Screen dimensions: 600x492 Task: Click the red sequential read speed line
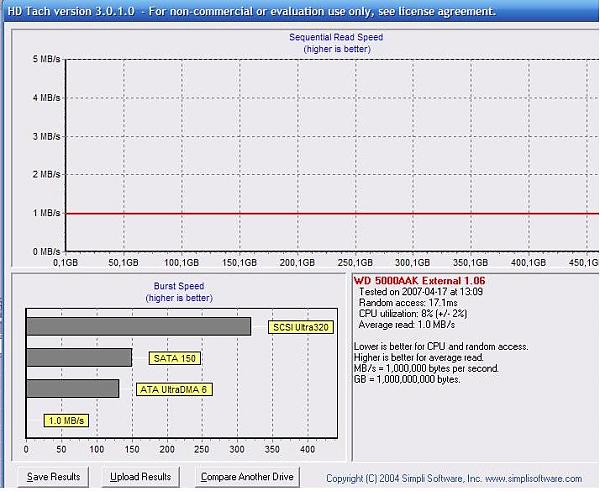point(332,213)
